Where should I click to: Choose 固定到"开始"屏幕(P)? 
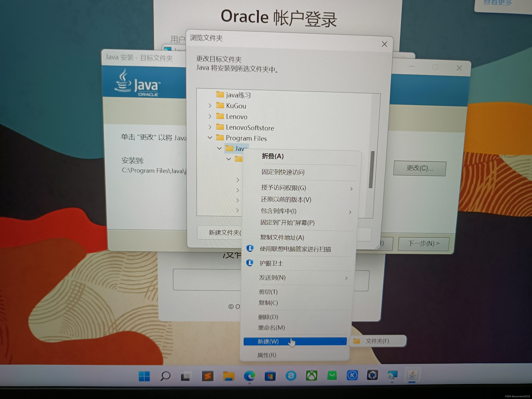pos(287,223)
